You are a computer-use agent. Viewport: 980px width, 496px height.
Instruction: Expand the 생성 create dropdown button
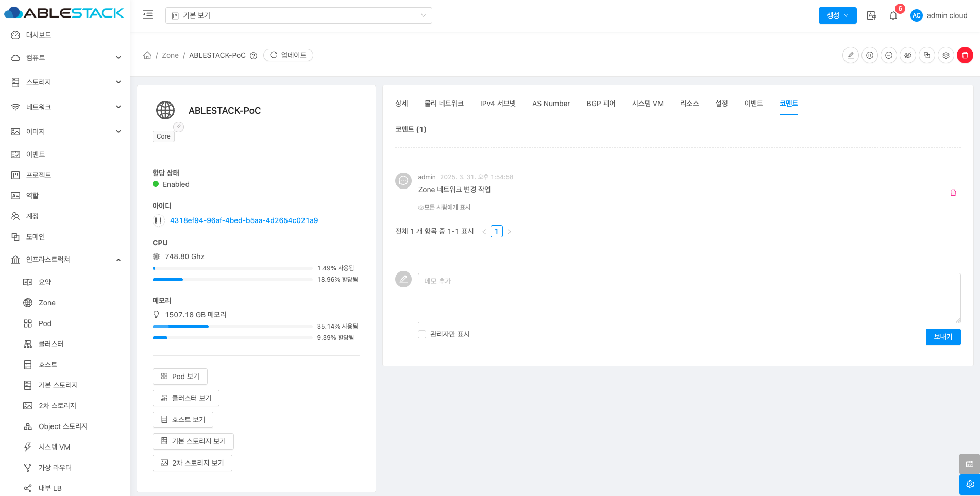tap(837, 15)
